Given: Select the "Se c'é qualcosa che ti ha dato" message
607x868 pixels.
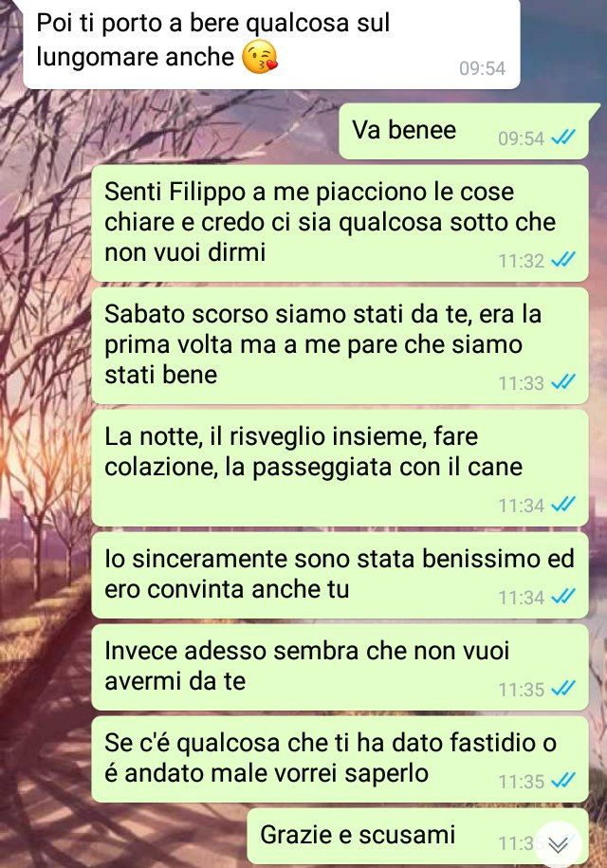Looking at the screenshot, I should (340, 759).
